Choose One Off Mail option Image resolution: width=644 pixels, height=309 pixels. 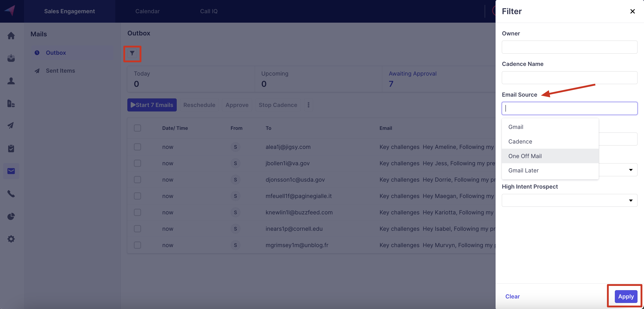tap(525, 156)
